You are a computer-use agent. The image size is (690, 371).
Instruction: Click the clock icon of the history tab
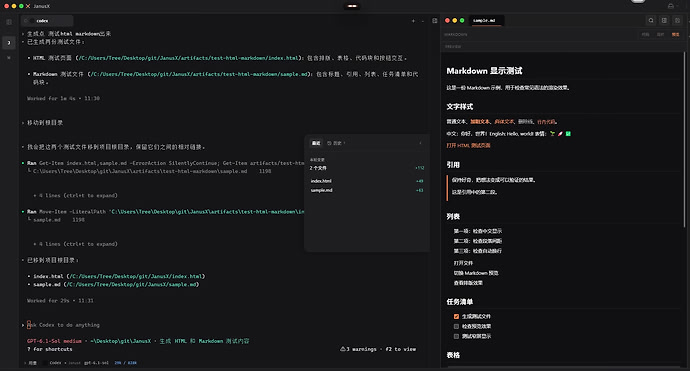pyautogui.click(x=329, y=143)
